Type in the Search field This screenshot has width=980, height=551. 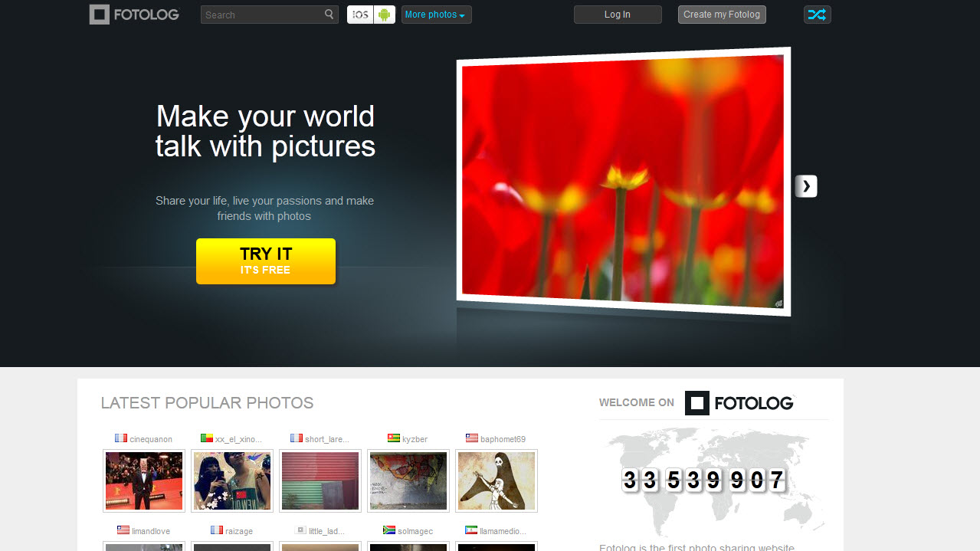[261, 15]
